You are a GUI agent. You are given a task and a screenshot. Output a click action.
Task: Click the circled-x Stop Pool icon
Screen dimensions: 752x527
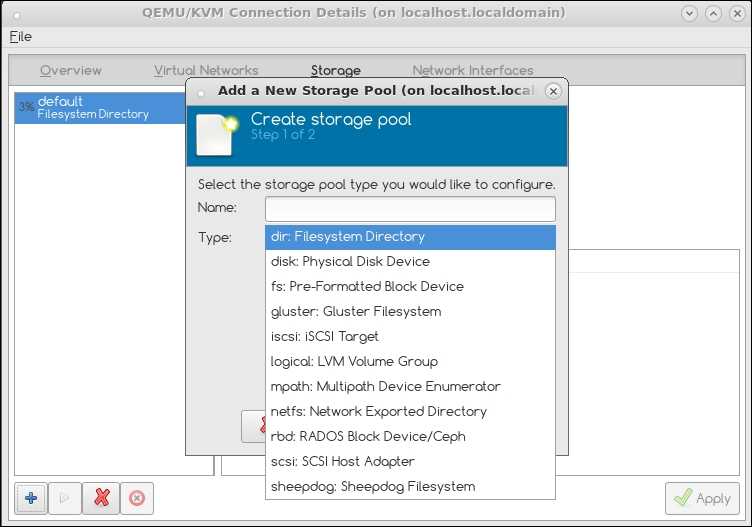[x=137, y=498]
